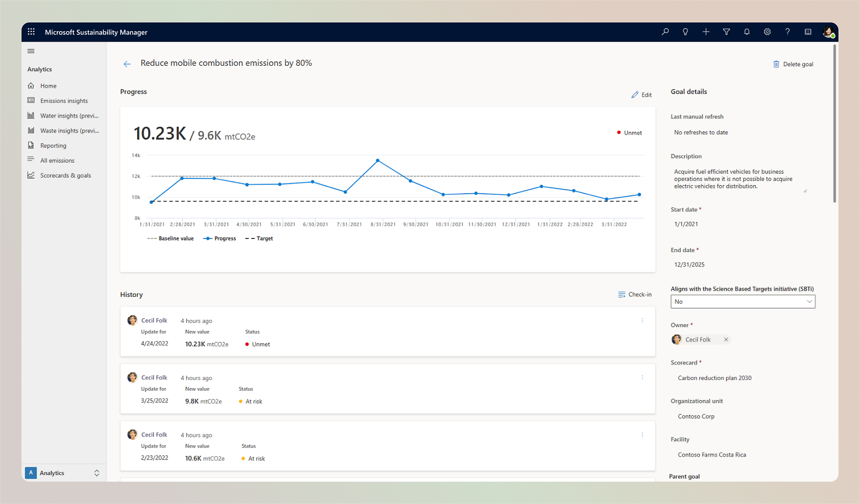Image resolution: width=860 pixels, height=504 pixels.
Task: Click the Lightbulb ideas icon in toolbar
Action: coord(685,32)
